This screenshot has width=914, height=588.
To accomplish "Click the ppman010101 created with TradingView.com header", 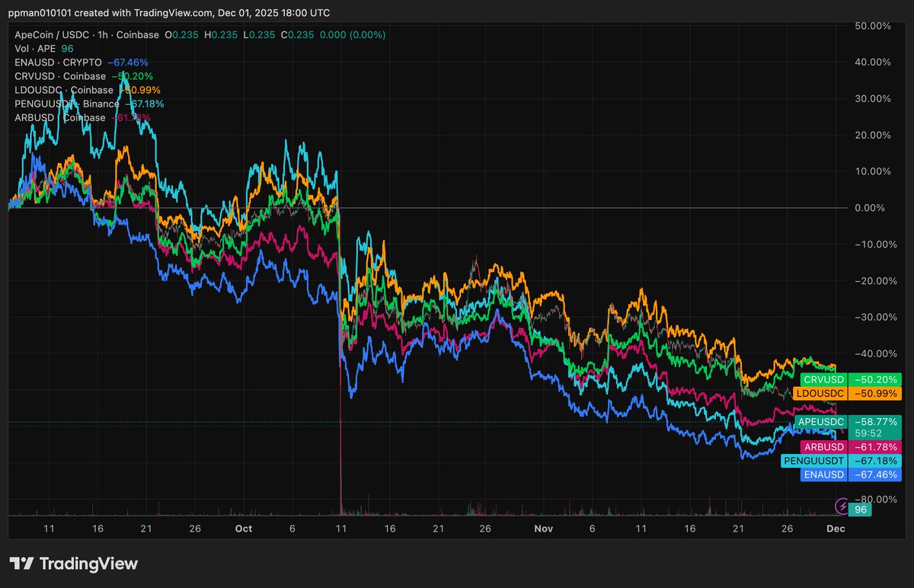I will tap(171, 13).
